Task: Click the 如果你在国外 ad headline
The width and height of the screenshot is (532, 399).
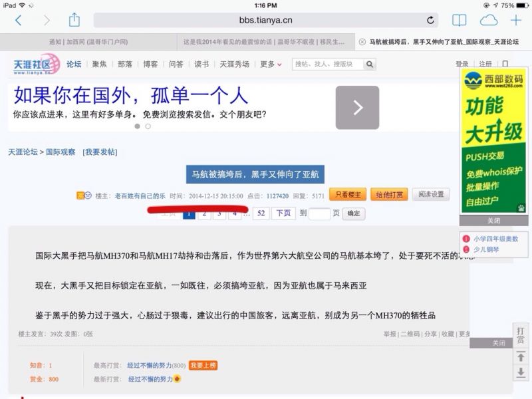Action: (131, 95)
